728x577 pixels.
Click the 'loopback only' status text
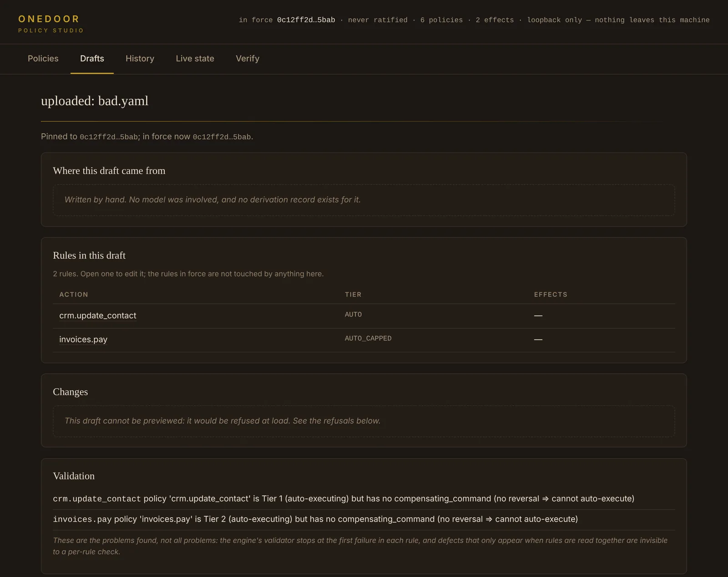point(555,20)
